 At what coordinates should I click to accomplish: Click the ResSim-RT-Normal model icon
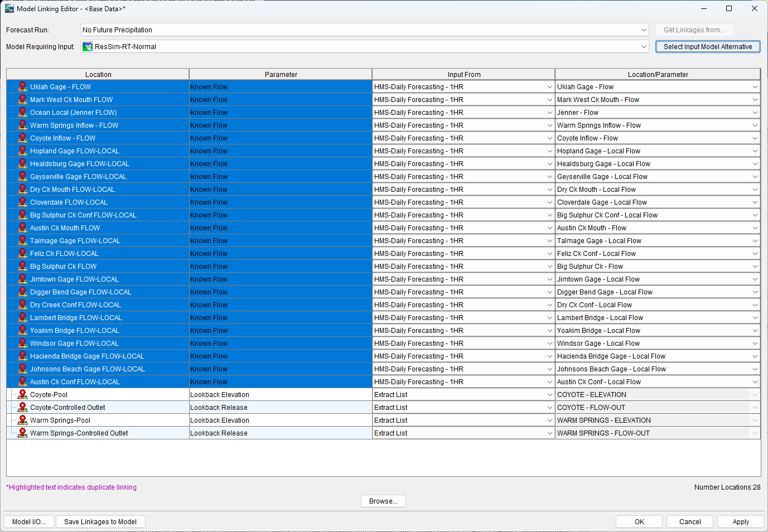coord(88,46)
